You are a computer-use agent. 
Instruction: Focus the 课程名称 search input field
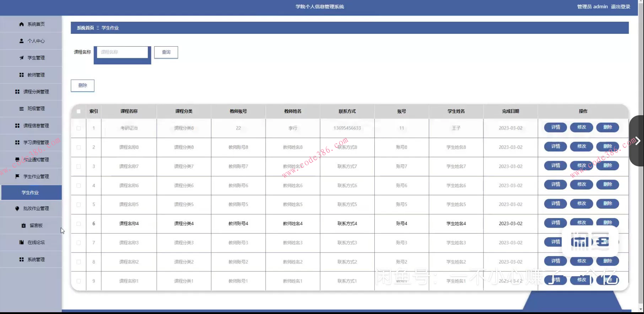[123, 52]
